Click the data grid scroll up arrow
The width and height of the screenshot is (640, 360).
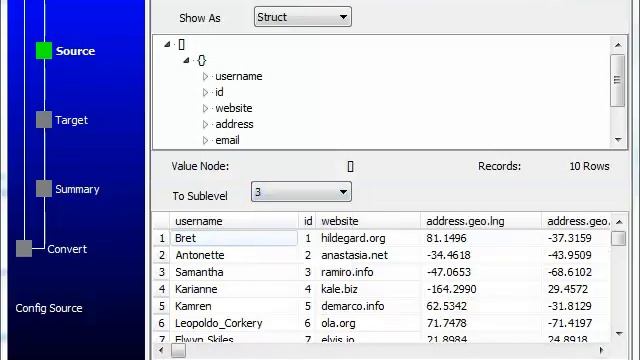619,222
